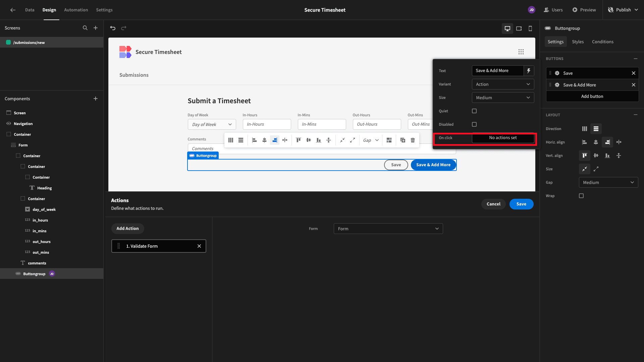Click the Add Action button
644x362 pixels.
pos(127,229)
